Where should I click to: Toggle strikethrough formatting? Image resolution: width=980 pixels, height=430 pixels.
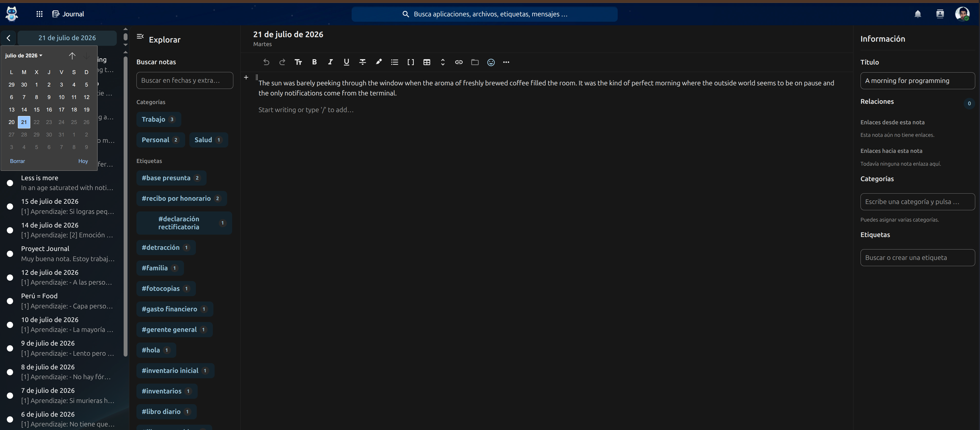tap(363, 62)
